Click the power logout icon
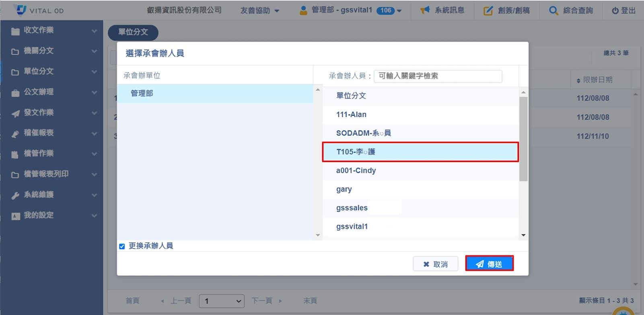This screenshot has width=644, height=315. click(x=615, y=11)
